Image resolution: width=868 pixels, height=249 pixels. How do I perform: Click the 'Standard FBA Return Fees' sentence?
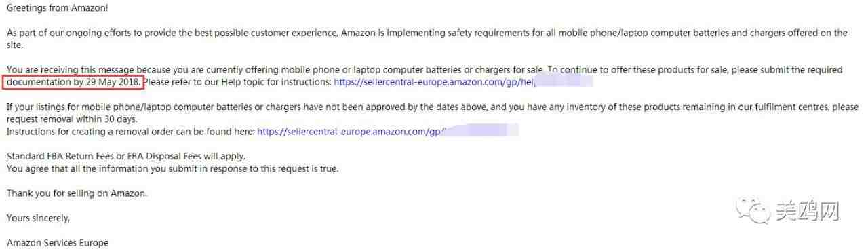coord(126,156)
